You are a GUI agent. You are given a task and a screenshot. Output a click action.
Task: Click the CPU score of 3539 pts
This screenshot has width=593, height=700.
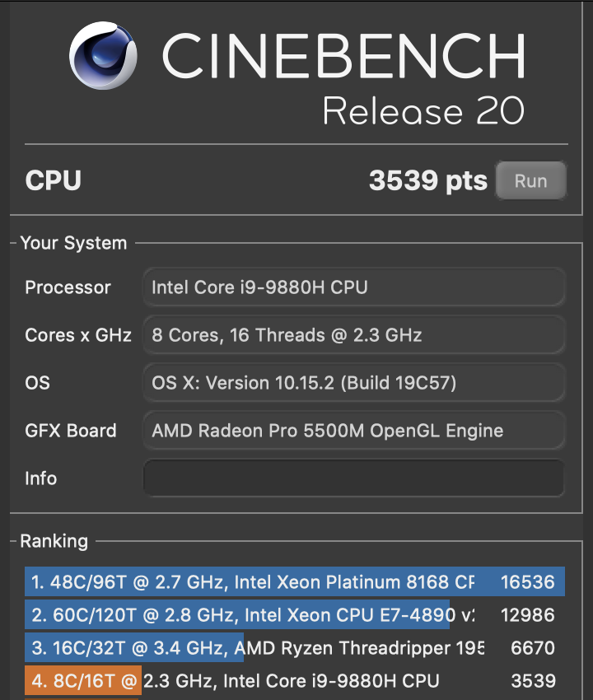coord(428,180)
